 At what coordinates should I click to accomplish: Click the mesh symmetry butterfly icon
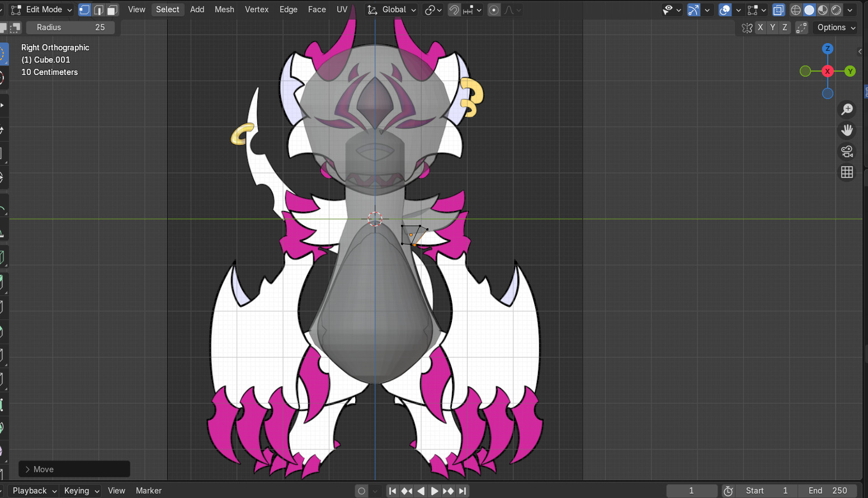[x=747, y=27]
